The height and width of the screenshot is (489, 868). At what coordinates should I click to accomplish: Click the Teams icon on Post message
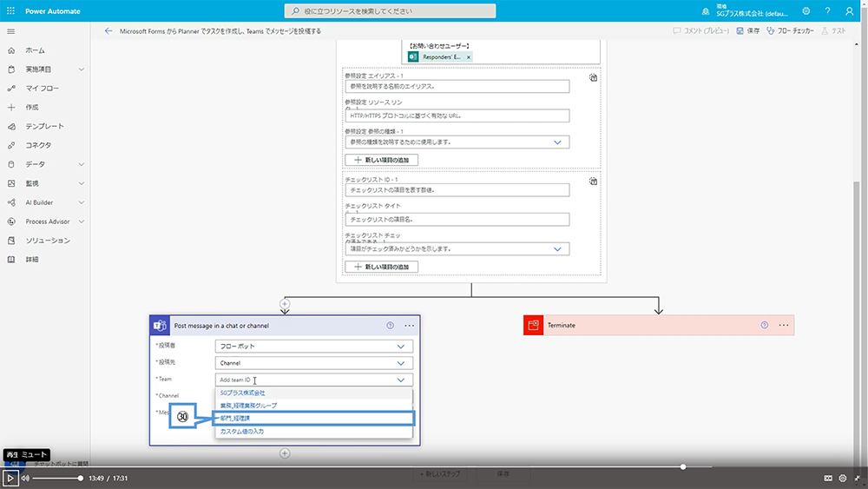[160, 326]
